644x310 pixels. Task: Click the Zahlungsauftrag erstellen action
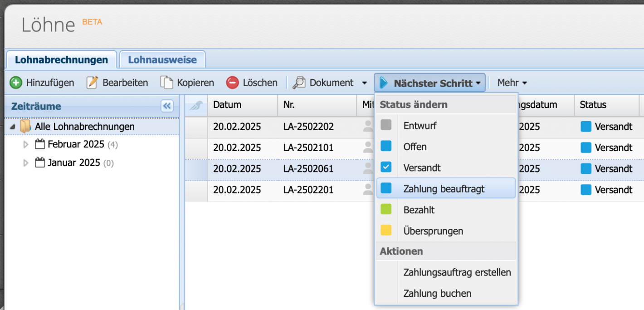click(457, 272)
